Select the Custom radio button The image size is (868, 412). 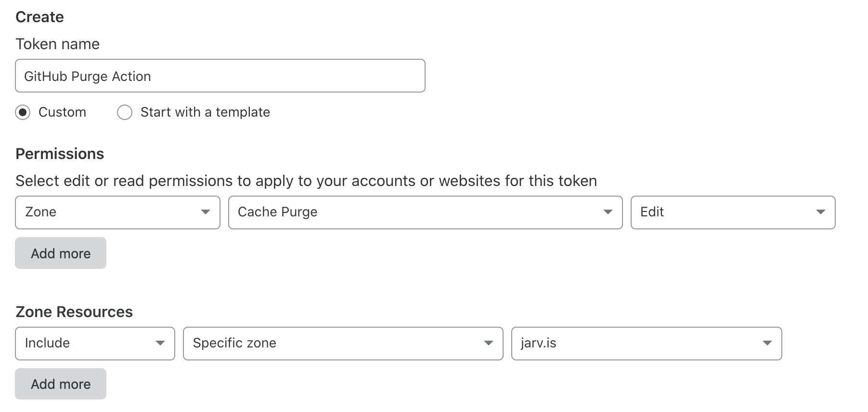pyautogui.click(x=23, y=112)
